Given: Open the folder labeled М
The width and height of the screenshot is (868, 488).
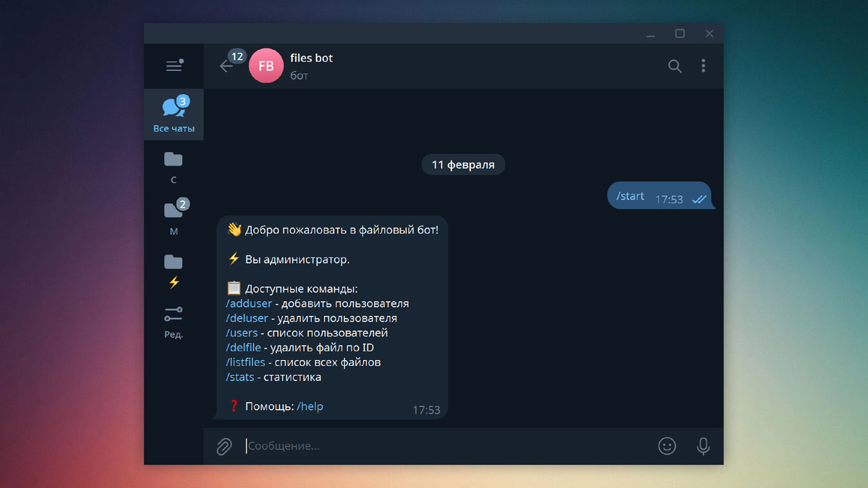Looking at the screenshot, I should tap(174, 217).
